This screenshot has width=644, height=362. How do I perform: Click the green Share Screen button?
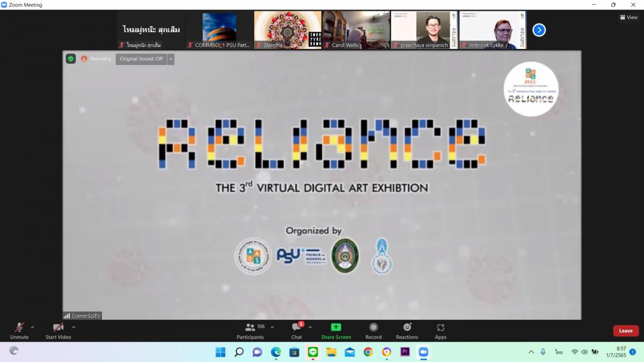point(336,330)
